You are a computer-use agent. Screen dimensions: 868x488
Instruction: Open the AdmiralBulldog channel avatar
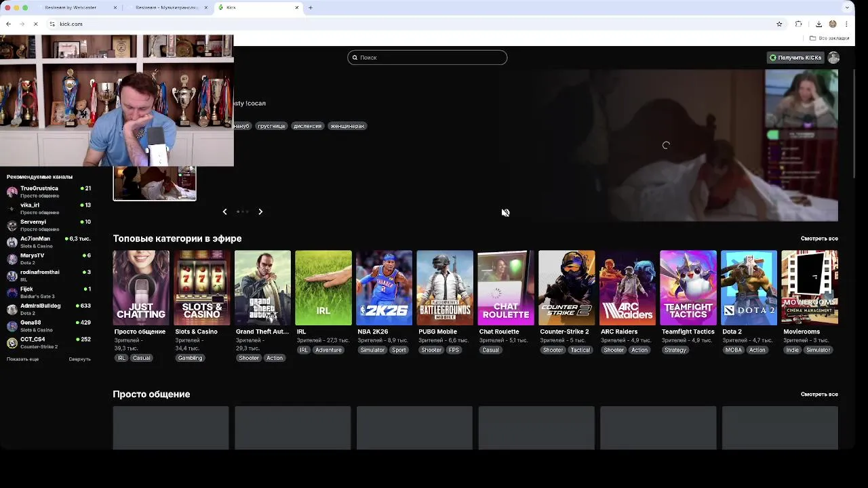click(12, 309)
